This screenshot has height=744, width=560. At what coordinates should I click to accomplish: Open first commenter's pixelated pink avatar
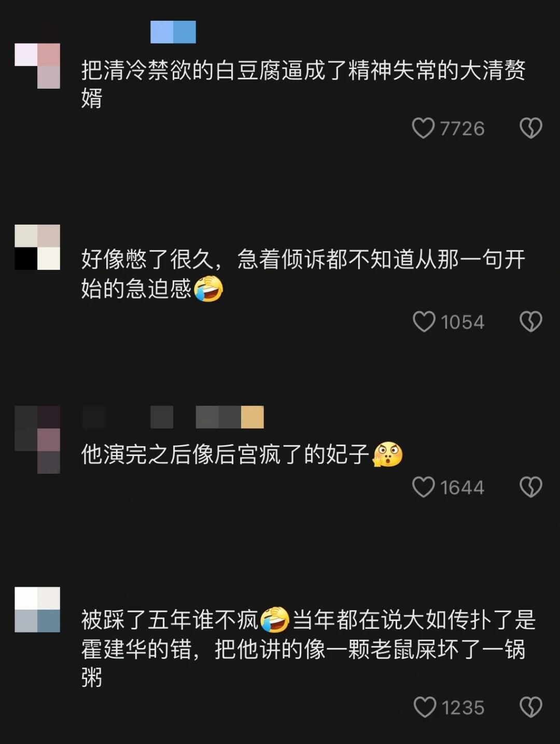[x=37, y=66]
